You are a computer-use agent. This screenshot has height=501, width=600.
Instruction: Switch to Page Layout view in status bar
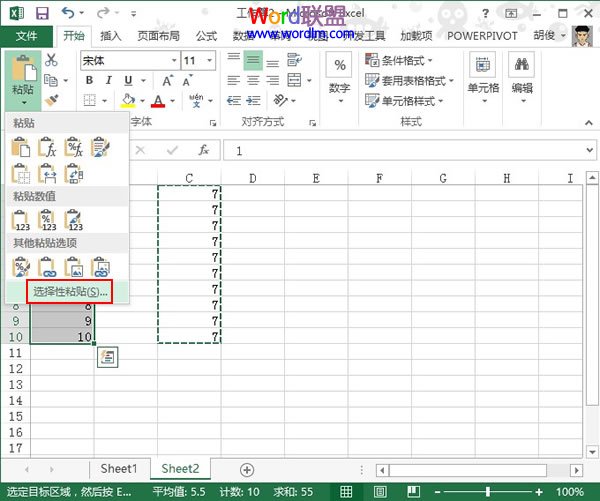(x=380, y=491)
